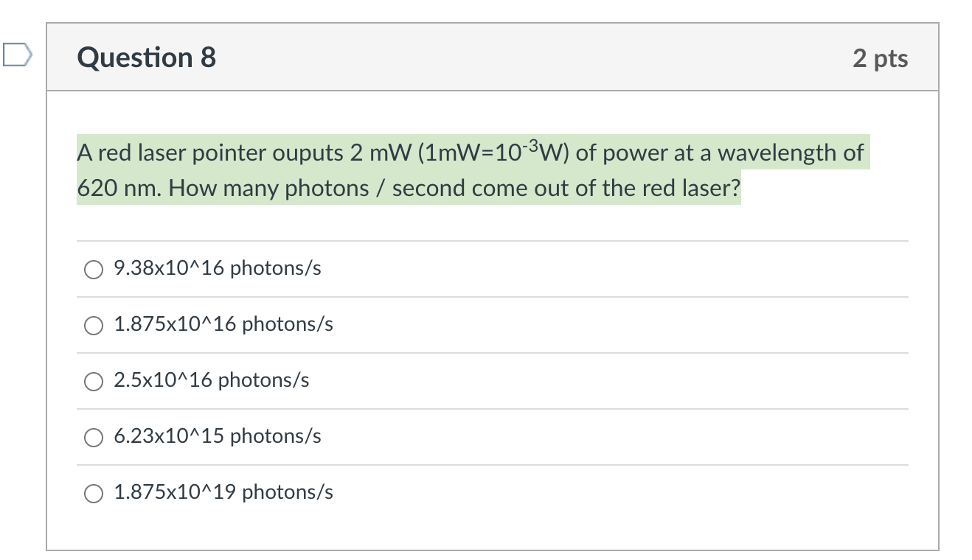Click the radio circle beside the last answer
This screenshot has width=972, height=560.
[x=93, y=494]
